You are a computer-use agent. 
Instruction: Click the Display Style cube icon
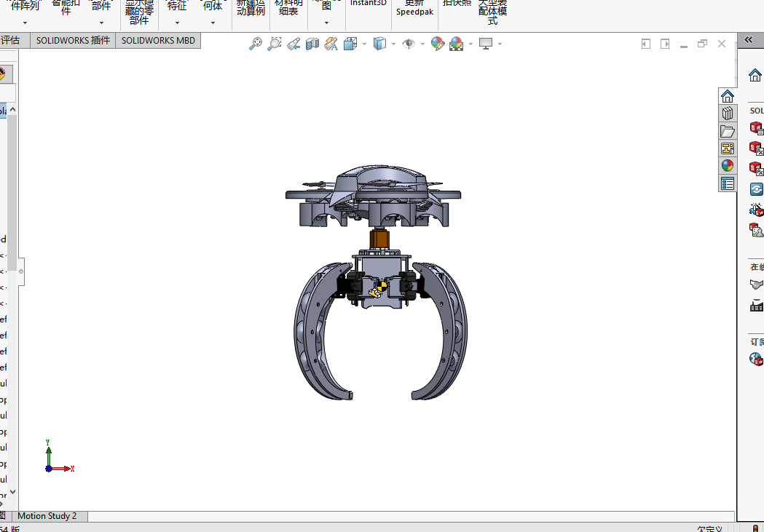[379, 44]
